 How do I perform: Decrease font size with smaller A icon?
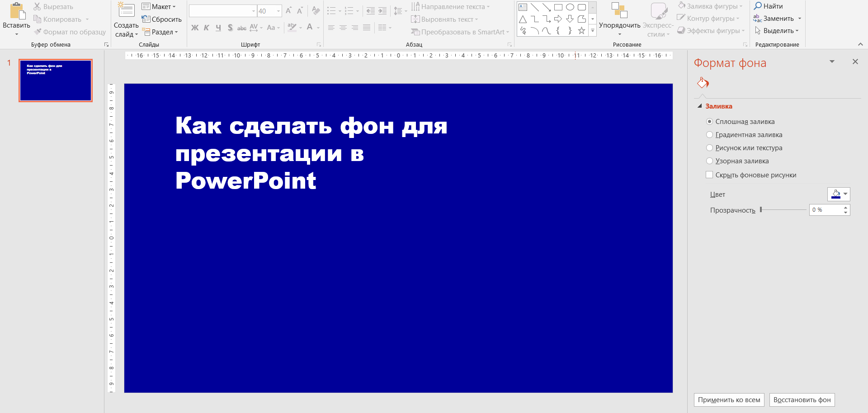(x=300, y=10)
